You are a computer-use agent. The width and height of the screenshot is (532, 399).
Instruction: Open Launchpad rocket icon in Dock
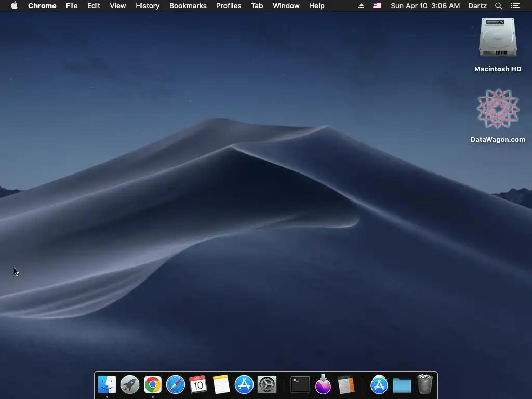tap(129, 385)
